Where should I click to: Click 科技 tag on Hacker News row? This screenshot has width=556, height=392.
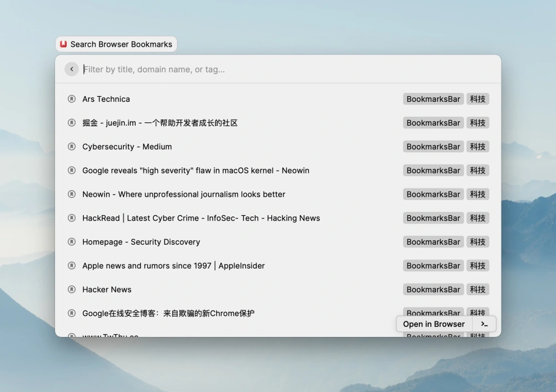478,289
